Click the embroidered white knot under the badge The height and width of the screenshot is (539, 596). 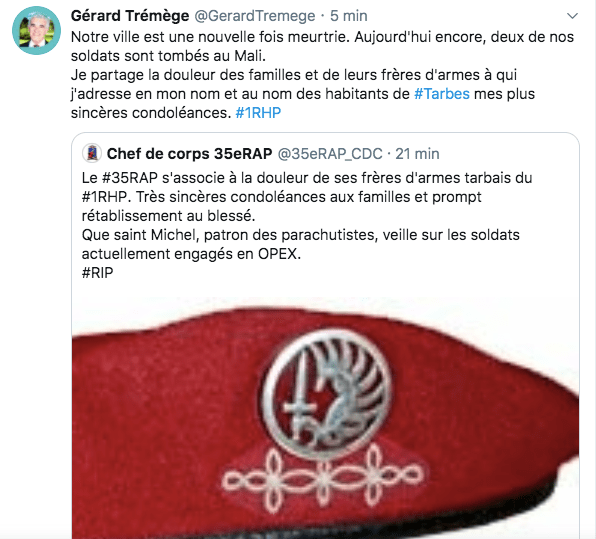[323, 477]
